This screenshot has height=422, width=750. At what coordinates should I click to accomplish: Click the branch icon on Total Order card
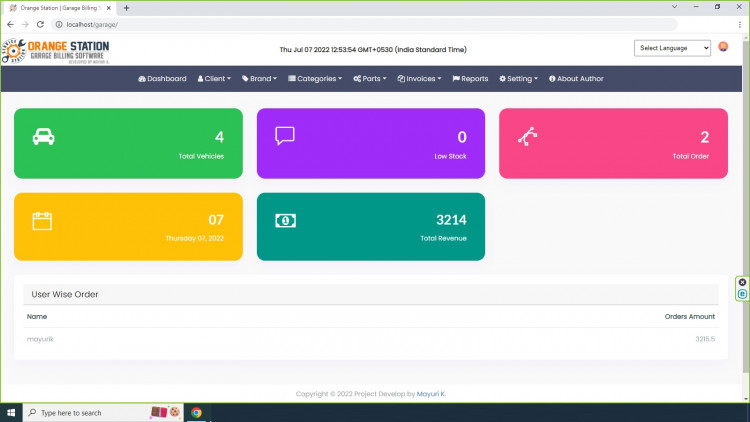(528, 136)
